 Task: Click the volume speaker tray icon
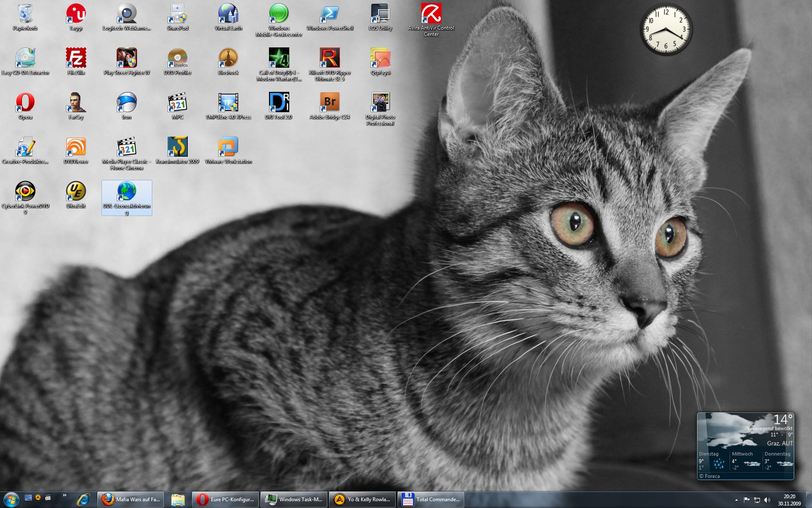point(767,500)
